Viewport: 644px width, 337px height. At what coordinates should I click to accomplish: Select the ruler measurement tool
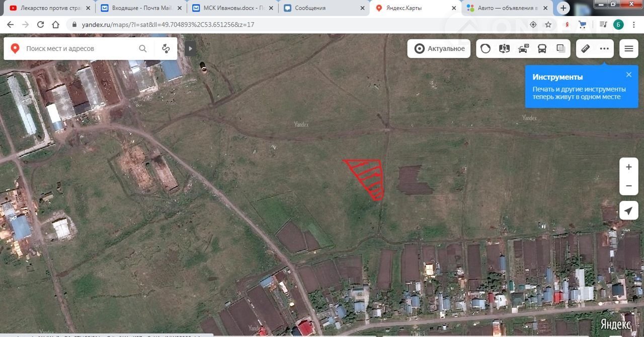[585, 49]
